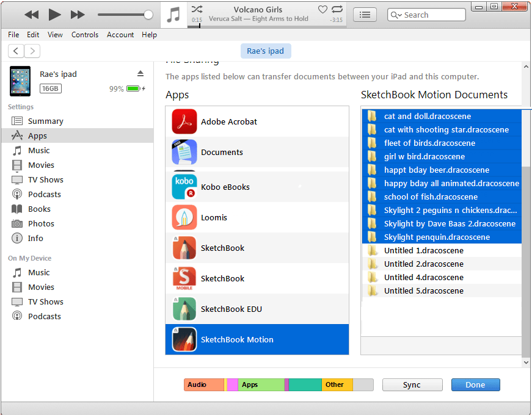Open Podcasts under On My Device
The image size is (532, 415).
(78, 316)
